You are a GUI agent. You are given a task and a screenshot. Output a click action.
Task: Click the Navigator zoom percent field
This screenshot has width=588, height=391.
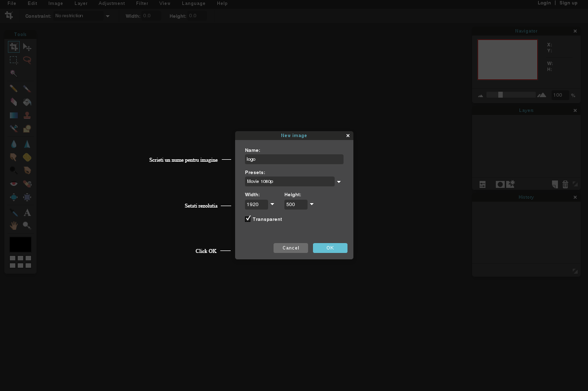click(559, 95)
